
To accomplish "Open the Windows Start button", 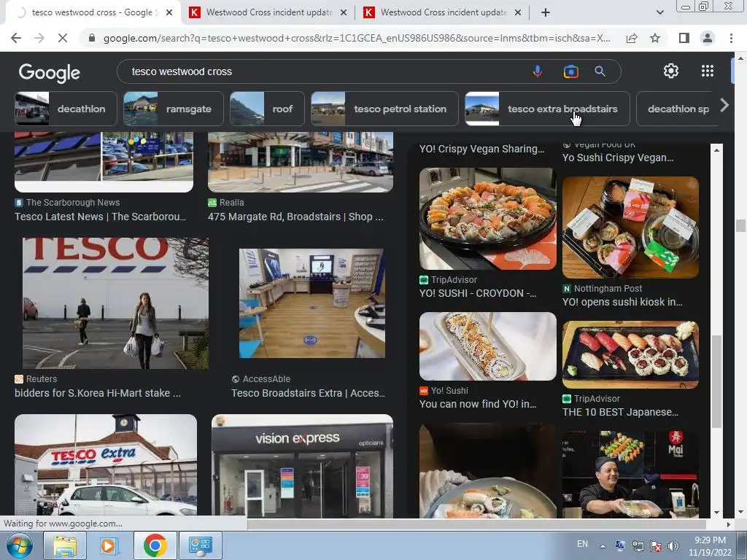I will click(20, 545).
